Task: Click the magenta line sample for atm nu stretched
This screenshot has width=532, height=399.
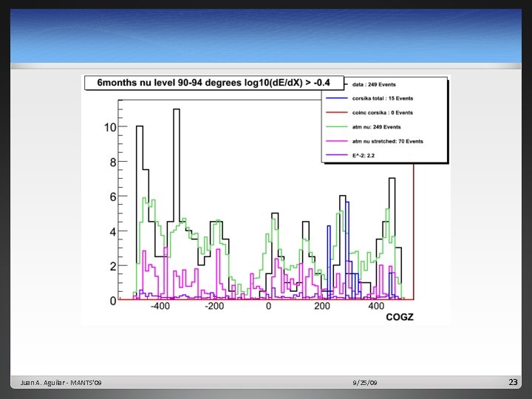Action: pos(337,141)
